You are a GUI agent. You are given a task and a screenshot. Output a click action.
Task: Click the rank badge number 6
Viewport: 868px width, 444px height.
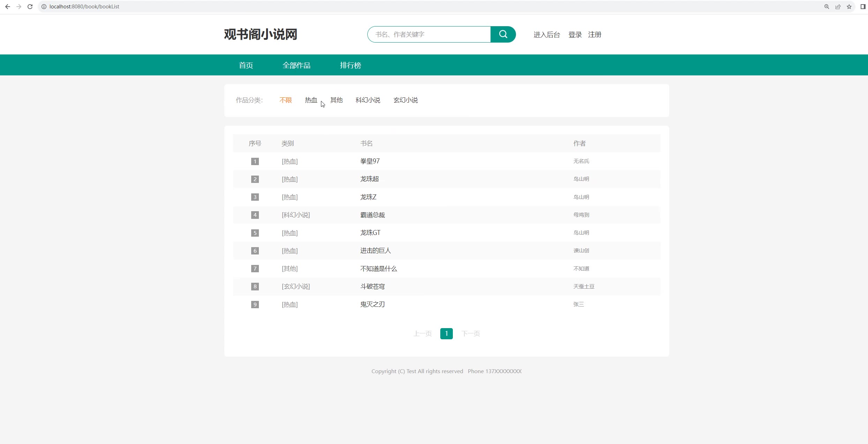click(255, 251)
